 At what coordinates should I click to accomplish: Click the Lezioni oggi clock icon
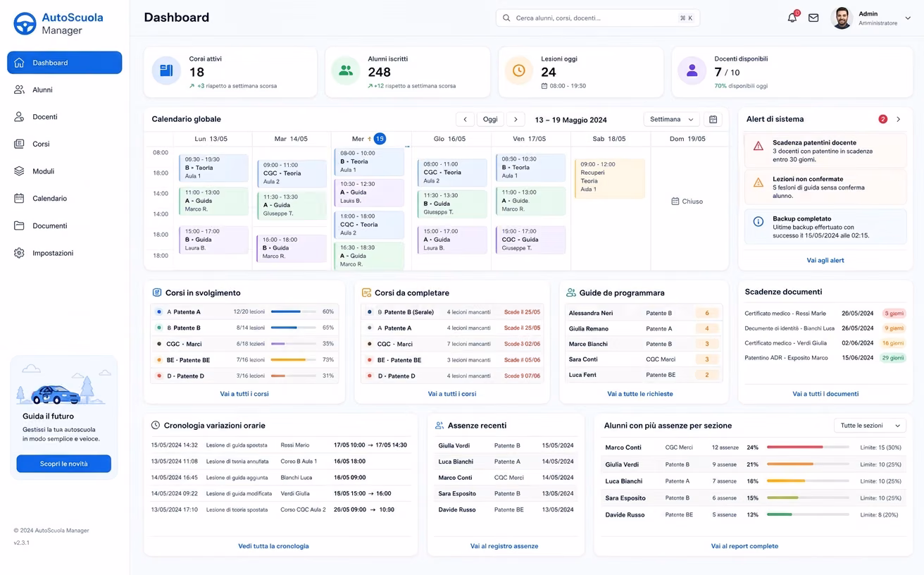(x=519, y=70)
